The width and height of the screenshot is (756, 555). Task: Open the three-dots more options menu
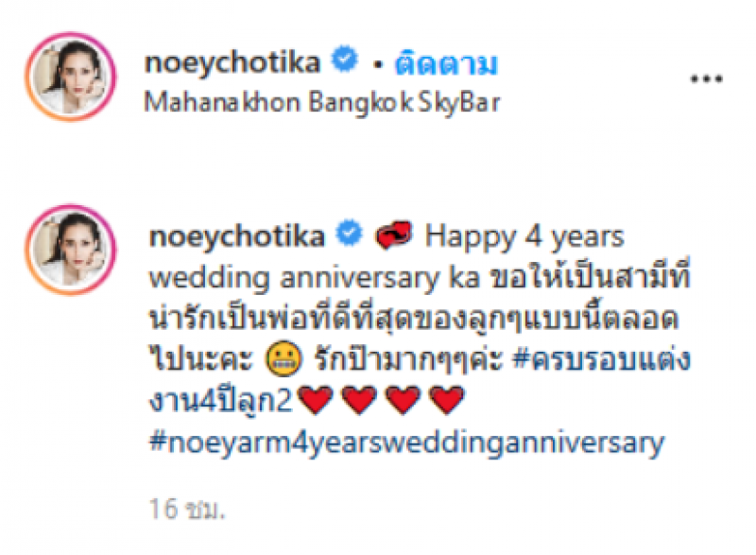tap(706, 78)
